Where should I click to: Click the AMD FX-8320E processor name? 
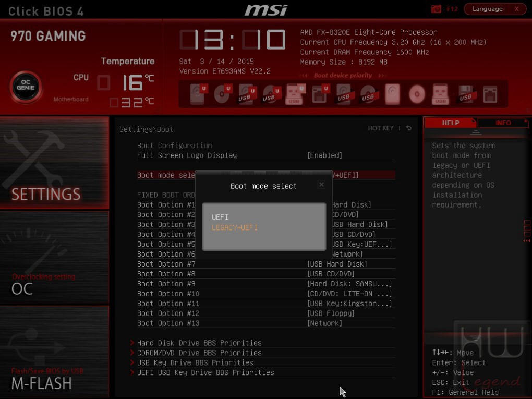pos(369,32)
